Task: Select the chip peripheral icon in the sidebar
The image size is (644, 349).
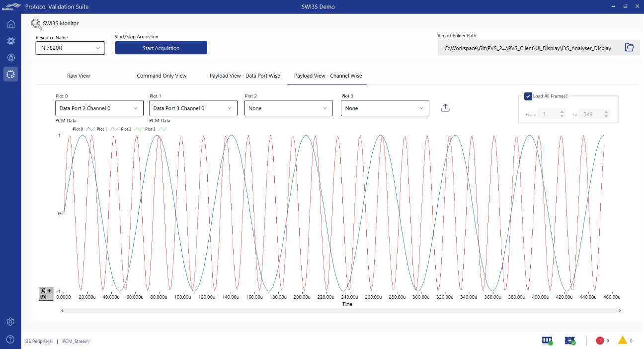Action: point(10,41)
